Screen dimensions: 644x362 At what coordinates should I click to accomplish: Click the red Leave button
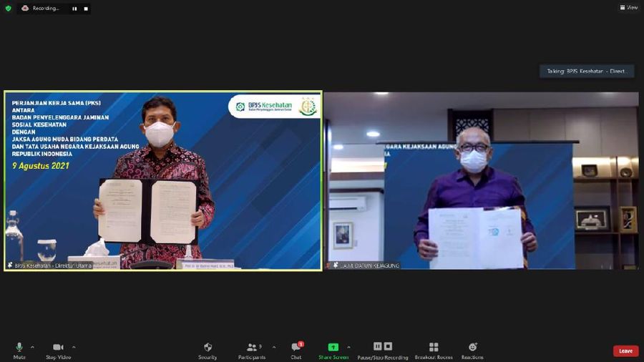[625, 351]
